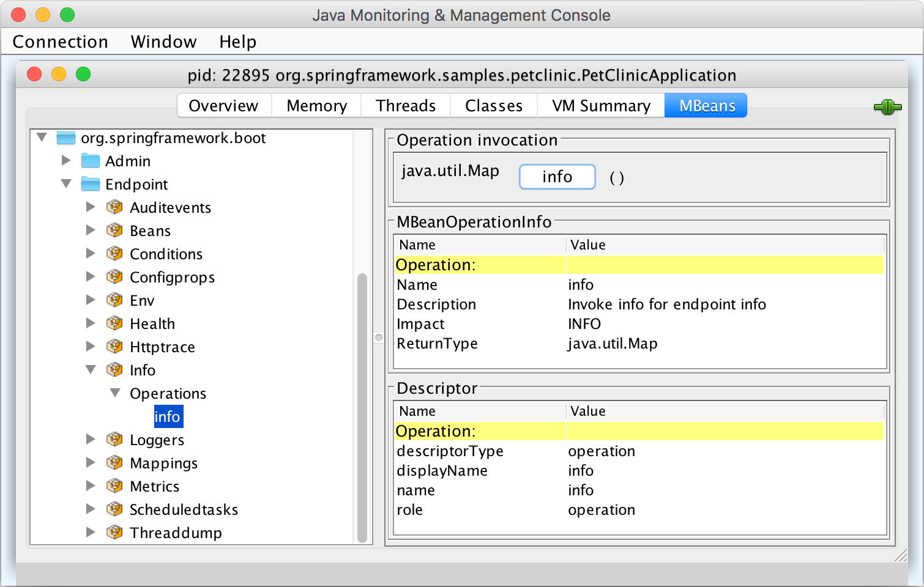Open the Connection menu
The width and height of the screenshot is (924, 587).
tap(60, 42)
